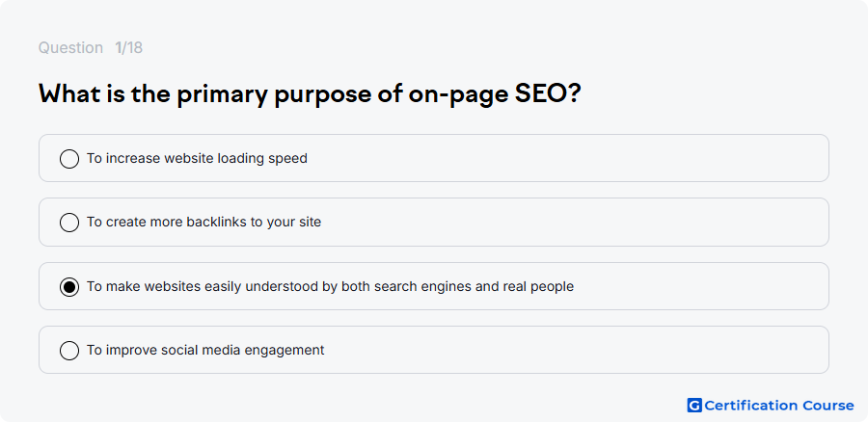Click the blue G logo icon
Image resolution: width=868 pixels, height=422 pixels.
point(694,406)
